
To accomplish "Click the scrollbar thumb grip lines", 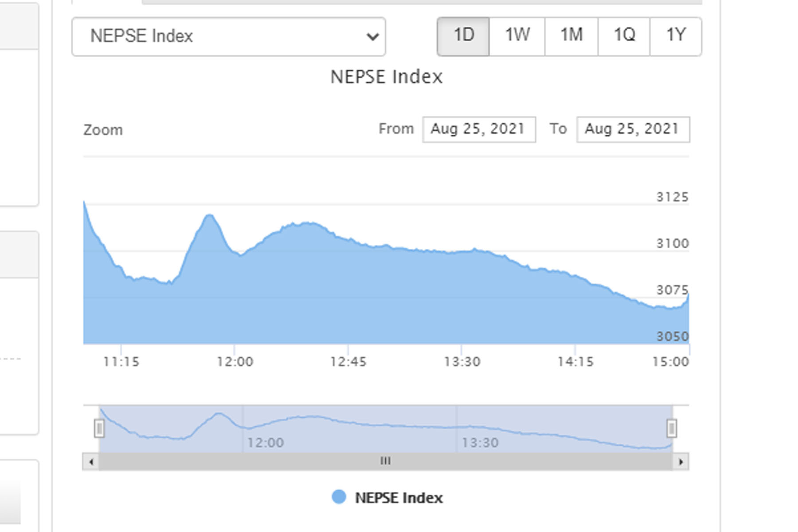I will pos(385,461).
